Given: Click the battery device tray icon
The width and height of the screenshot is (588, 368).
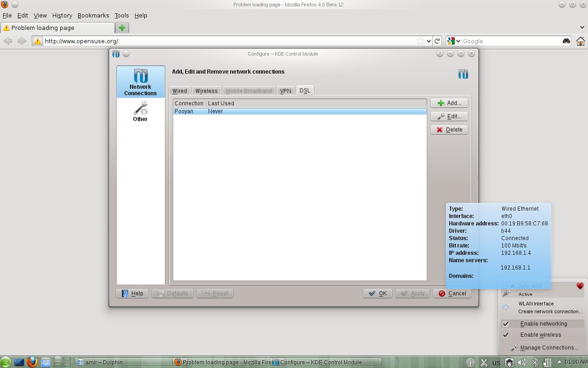Looking at the screenshot, I should pos(547,362).
